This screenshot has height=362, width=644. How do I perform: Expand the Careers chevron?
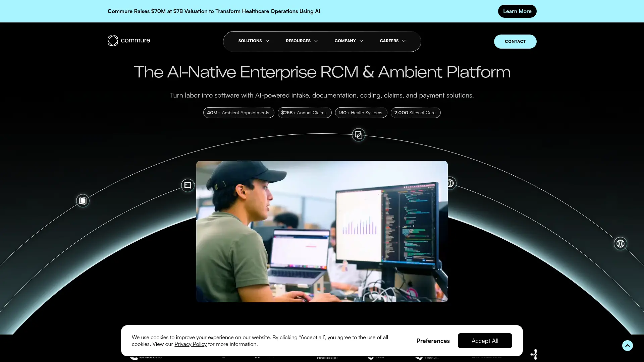point(404,41)
